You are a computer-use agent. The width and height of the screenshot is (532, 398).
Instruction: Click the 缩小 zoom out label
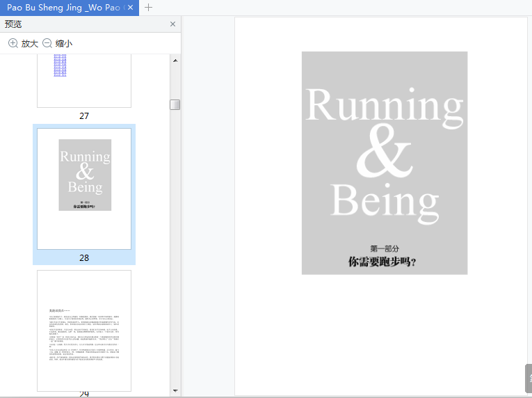click(64, 43)
